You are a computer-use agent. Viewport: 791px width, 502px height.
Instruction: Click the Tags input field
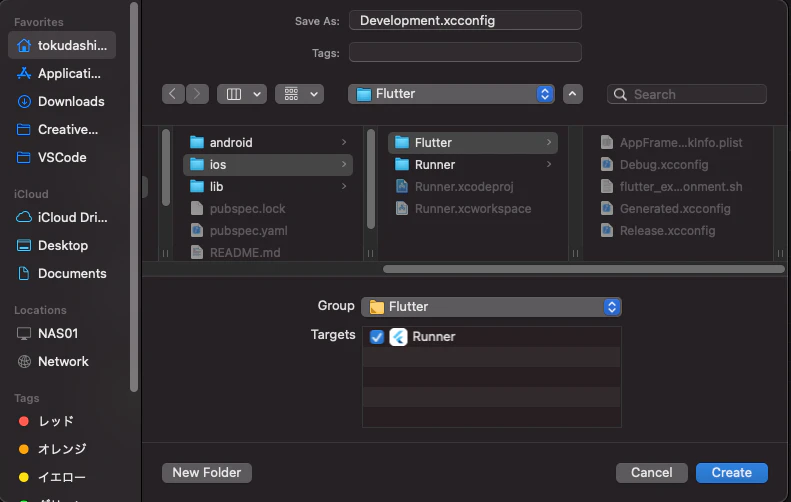[465, 52]
